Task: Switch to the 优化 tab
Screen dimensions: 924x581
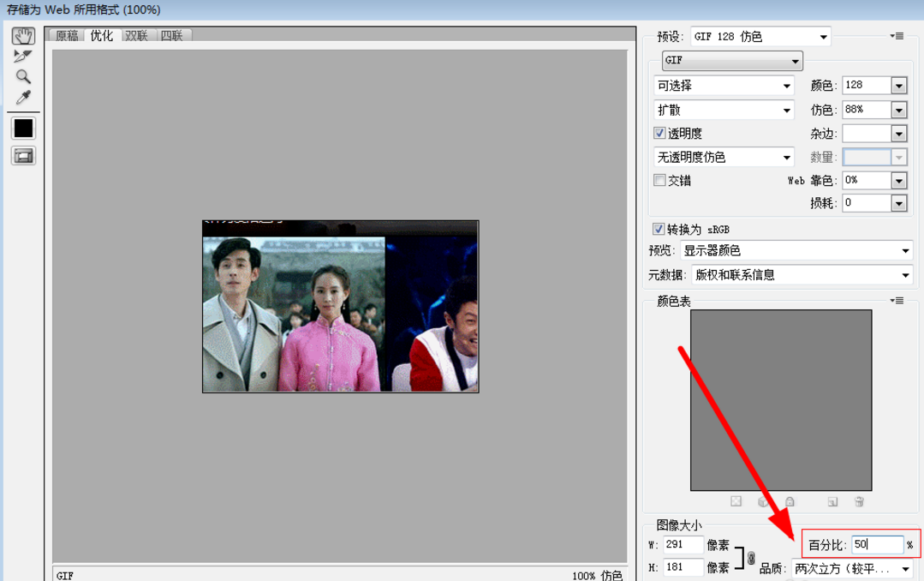Action: tap(101, 35)
